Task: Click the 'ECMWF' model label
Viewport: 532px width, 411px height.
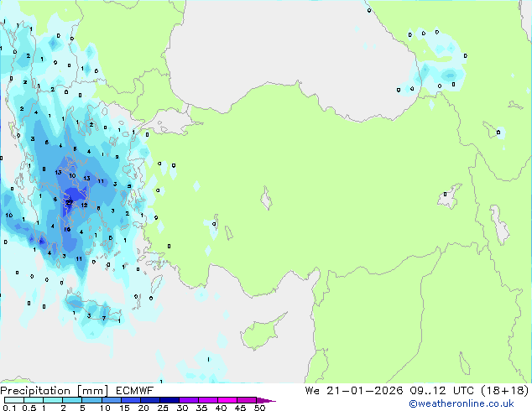Action: 135,391
